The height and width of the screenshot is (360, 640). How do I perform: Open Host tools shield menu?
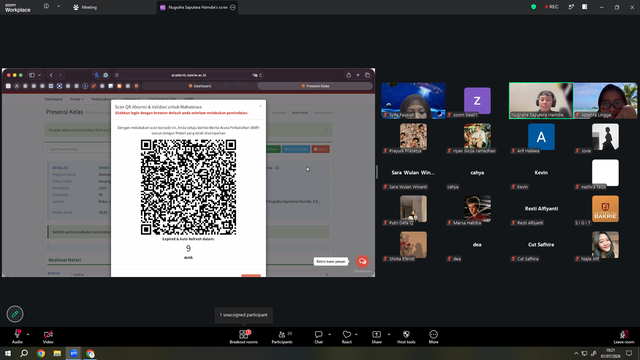click(406, 337)
